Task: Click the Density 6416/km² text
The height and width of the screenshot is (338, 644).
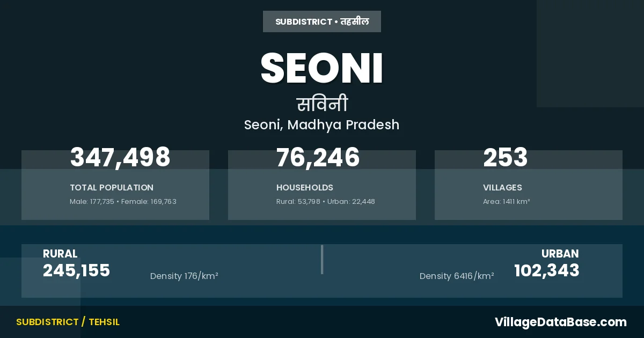Action: point(457,276)
